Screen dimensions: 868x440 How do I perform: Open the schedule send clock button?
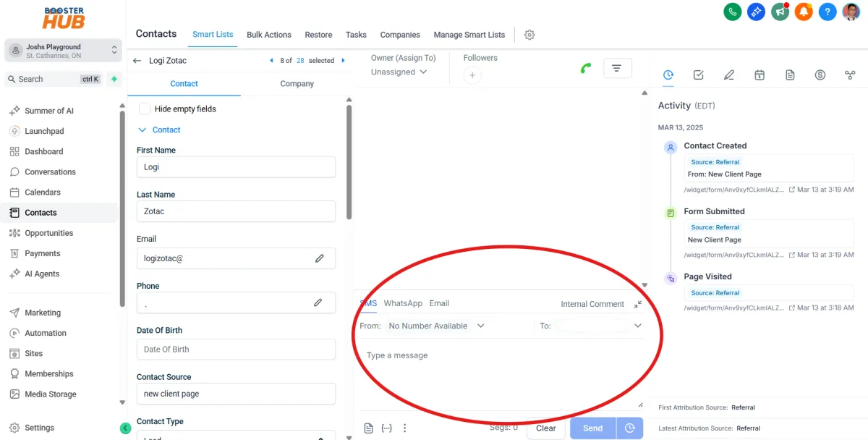629,428
